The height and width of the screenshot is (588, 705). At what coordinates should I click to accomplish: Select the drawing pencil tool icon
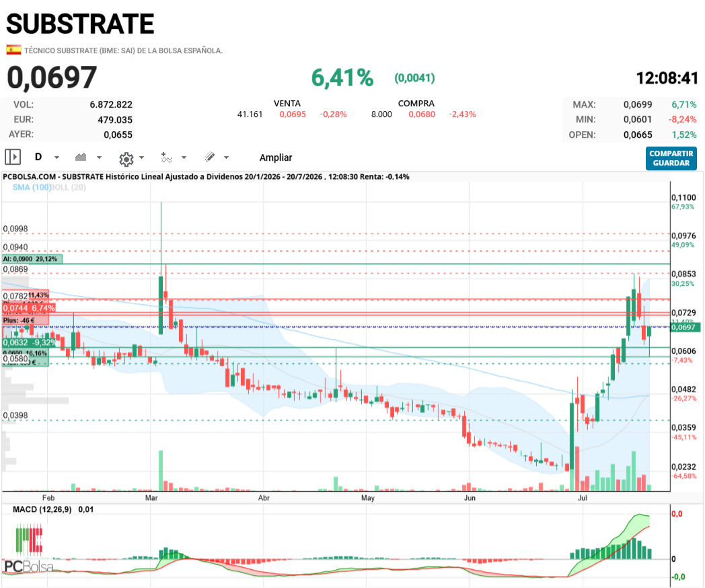pyautogui.click(x=209, y=157)
